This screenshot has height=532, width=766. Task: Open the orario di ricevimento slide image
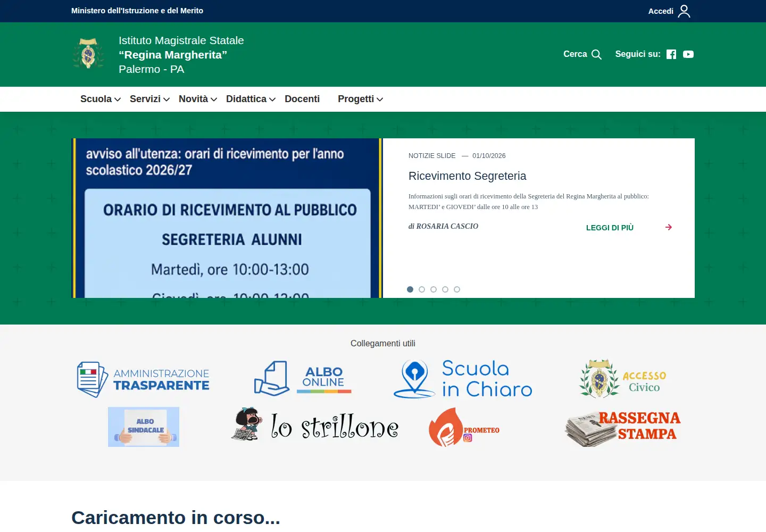227,218
